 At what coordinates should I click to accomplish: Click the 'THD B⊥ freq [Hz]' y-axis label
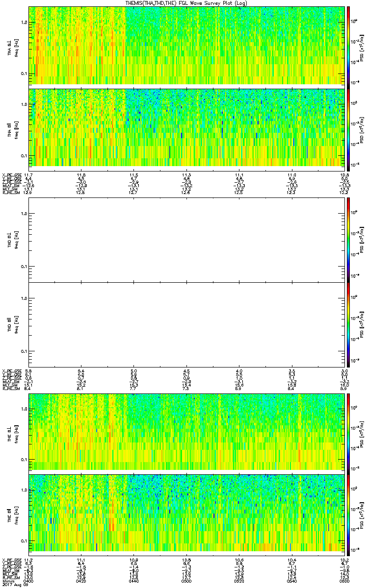click(x=12, y=240)
